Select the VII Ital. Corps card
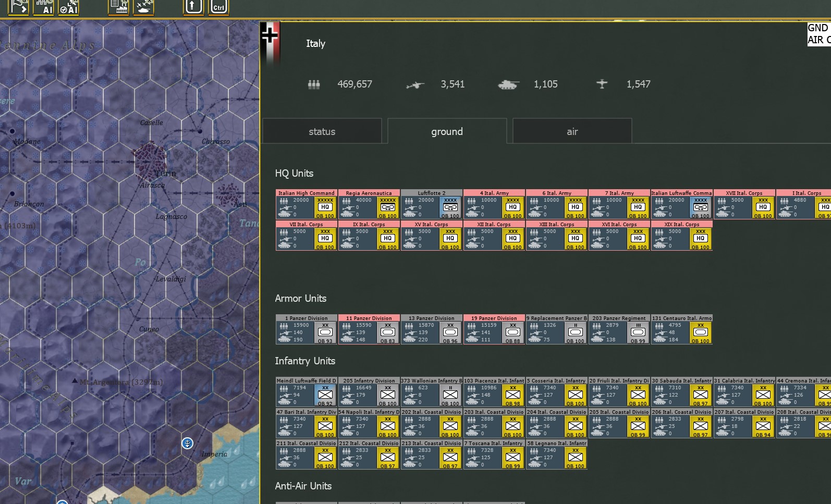 pyautogui.click(x=307, y=236)
